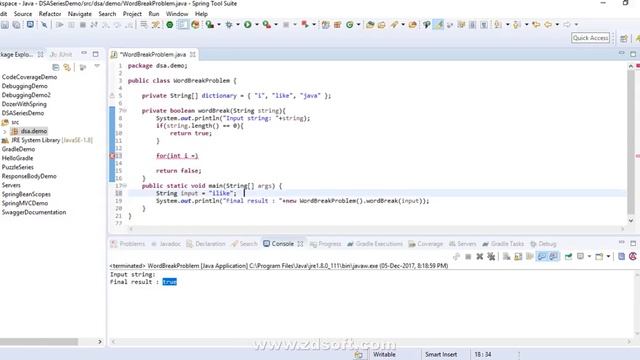Click the console horizontal scrollbar track
Image resolution: width=640 pixels, height=360 pixels.
click(x=371, y=342)
